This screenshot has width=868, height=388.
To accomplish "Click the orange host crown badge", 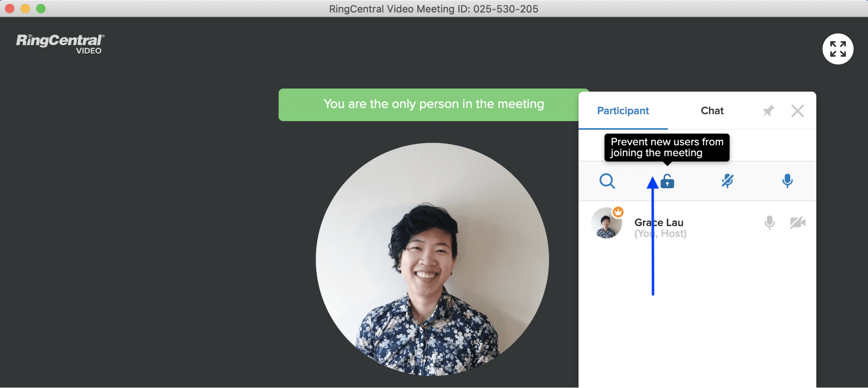I will [618, 212].
